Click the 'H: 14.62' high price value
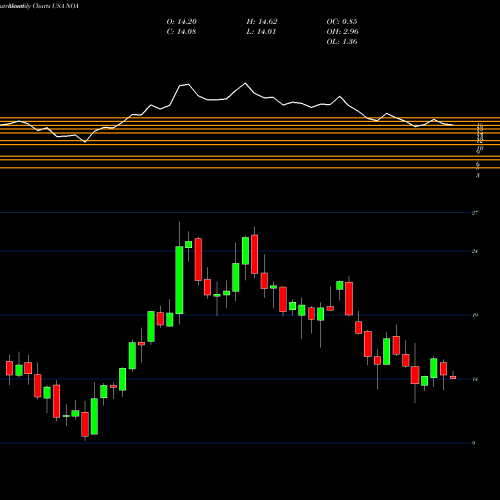 tap(262, 22)
